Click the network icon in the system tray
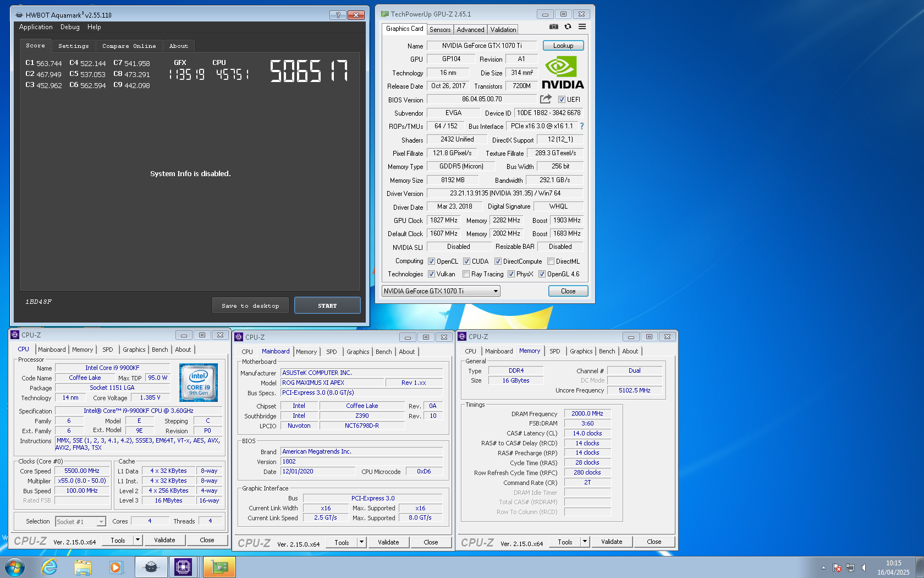This screenshot has width=924, height=578. point(850,568)
